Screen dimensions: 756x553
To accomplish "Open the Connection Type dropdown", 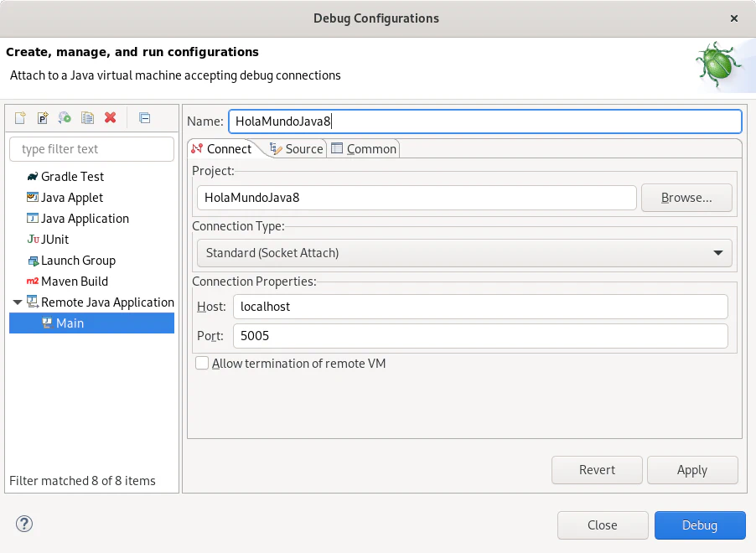I will 463,253.
